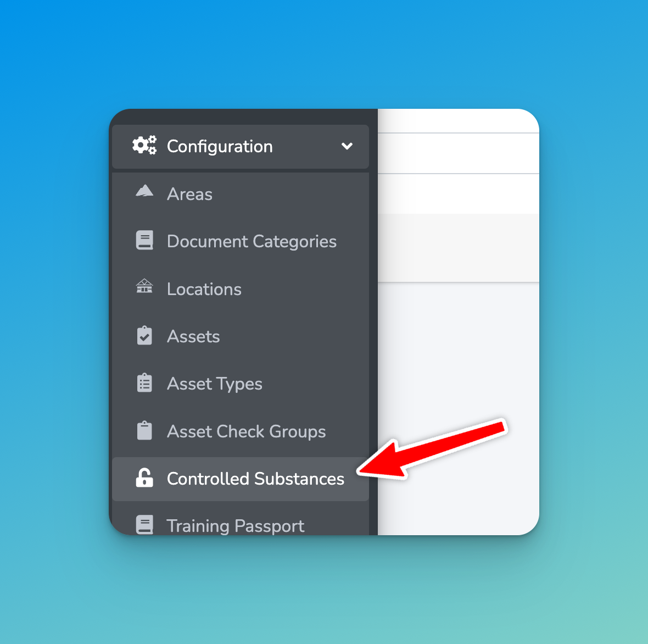Open the Areas menu item
The width and height of the screenshot is (648, 644).
click(x=240, y=194)
